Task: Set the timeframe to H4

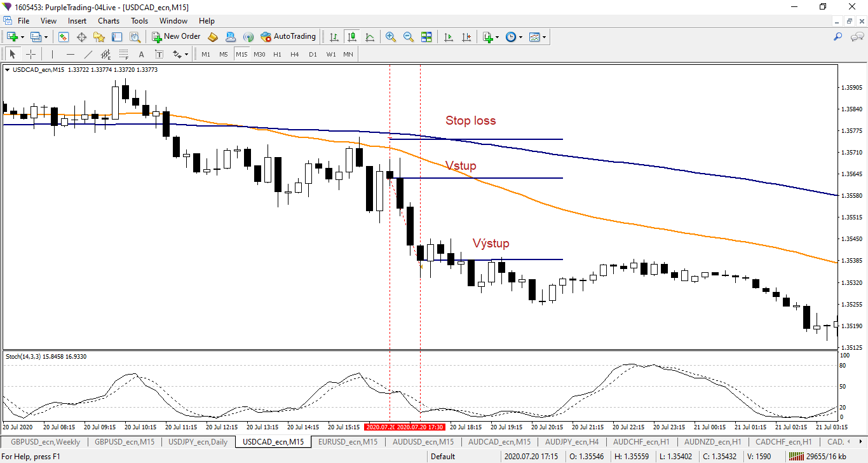Action: pyautogui.click(x=295, y=54)
